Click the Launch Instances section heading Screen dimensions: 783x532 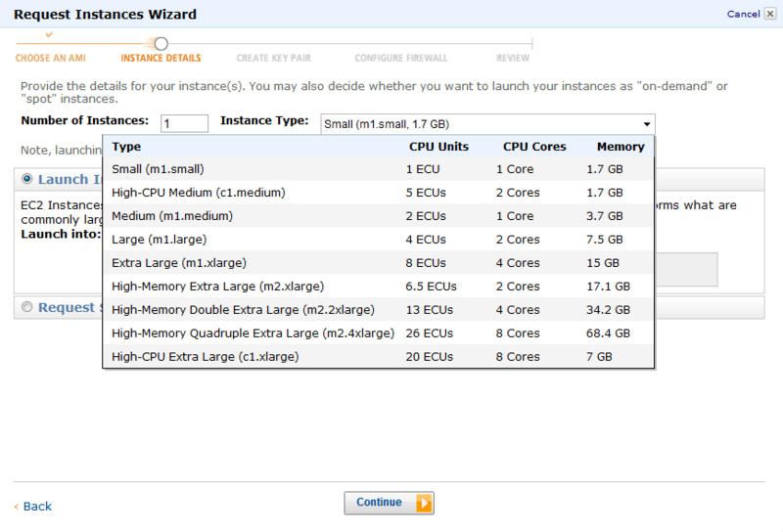[x=69, y=179]
